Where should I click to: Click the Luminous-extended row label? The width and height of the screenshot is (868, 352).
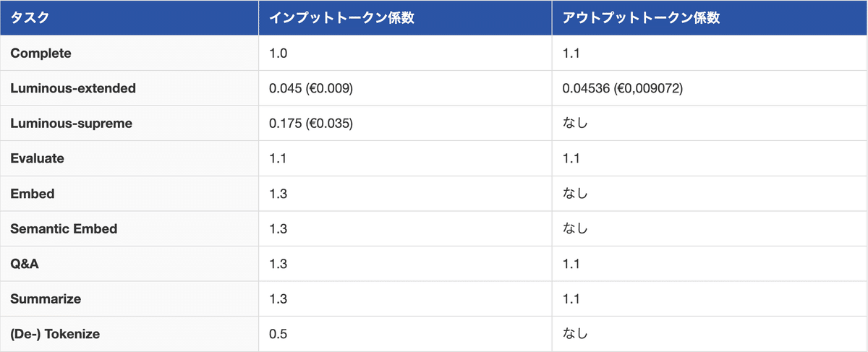click(x=73, y=88)
